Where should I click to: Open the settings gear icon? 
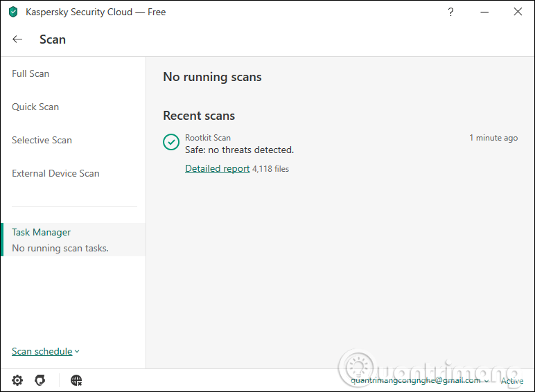17,380
